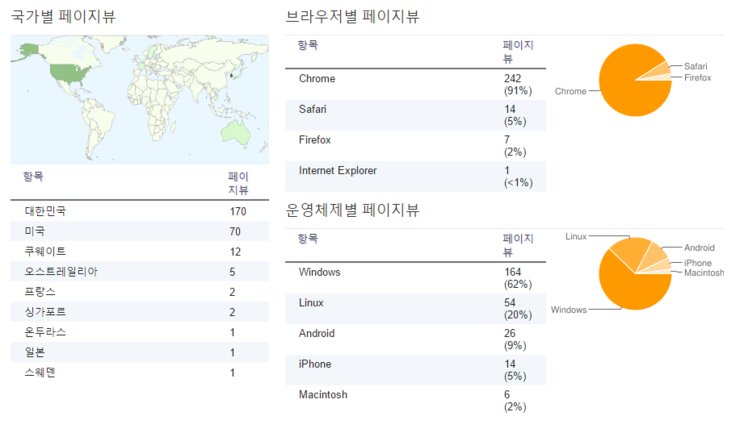Image resolution: width=740 pixels, height=437 pixels.
Task: Select the 오스트레일리아 country row
Action: [x=140, y=272]
